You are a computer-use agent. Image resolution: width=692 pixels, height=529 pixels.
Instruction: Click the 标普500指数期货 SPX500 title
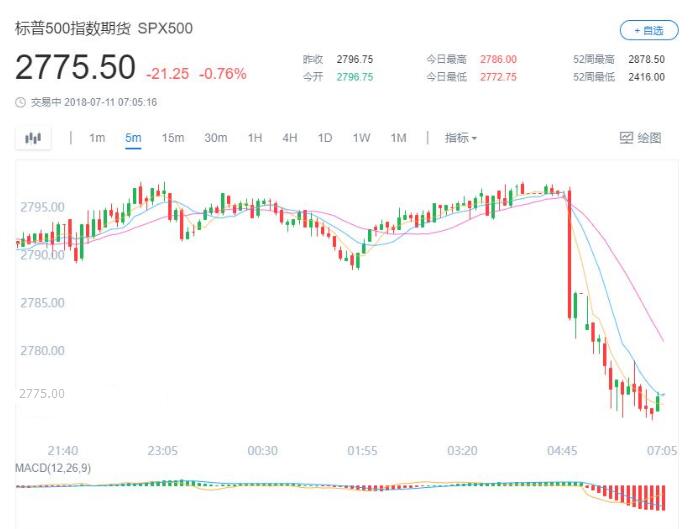coord(104,28)
